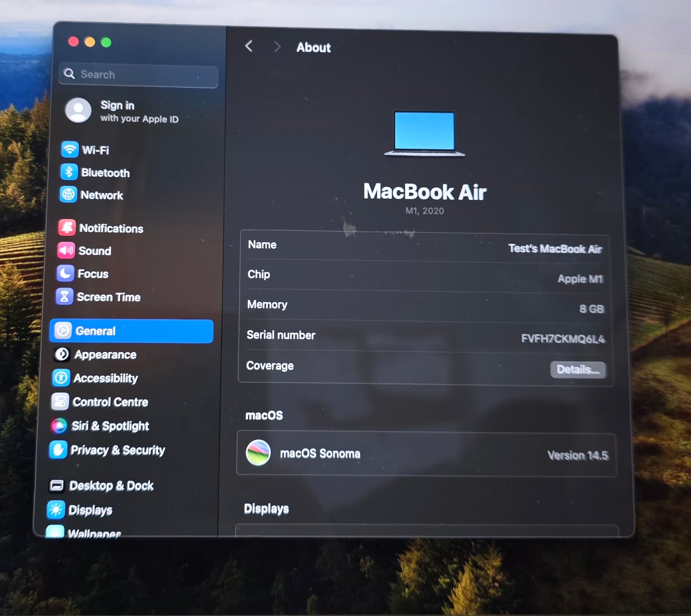Screen dimensions: 691x616
Task: Open Screen Time hourglass icon
Action: (64, 297)
